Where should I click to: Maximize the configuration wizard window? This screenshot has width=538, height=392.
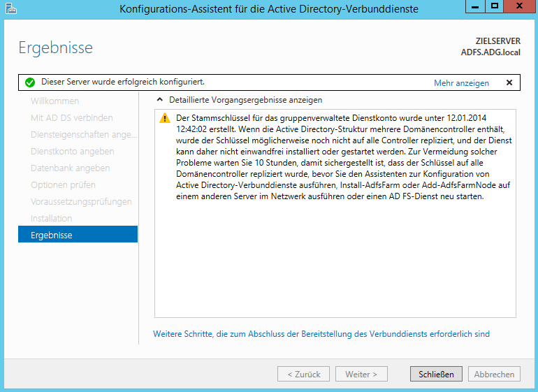[495, 6]
